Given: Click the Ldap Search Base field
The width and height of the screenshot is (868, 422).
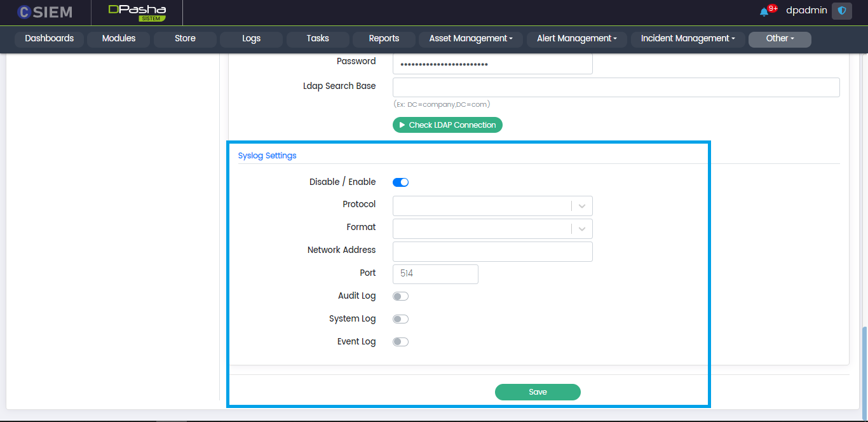Looking at the screenshot, I should point(616,87).
